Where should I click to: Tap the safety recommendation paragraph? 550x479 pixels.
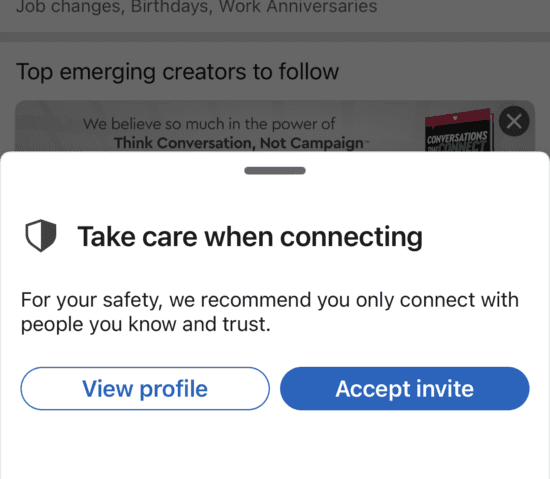269,312
